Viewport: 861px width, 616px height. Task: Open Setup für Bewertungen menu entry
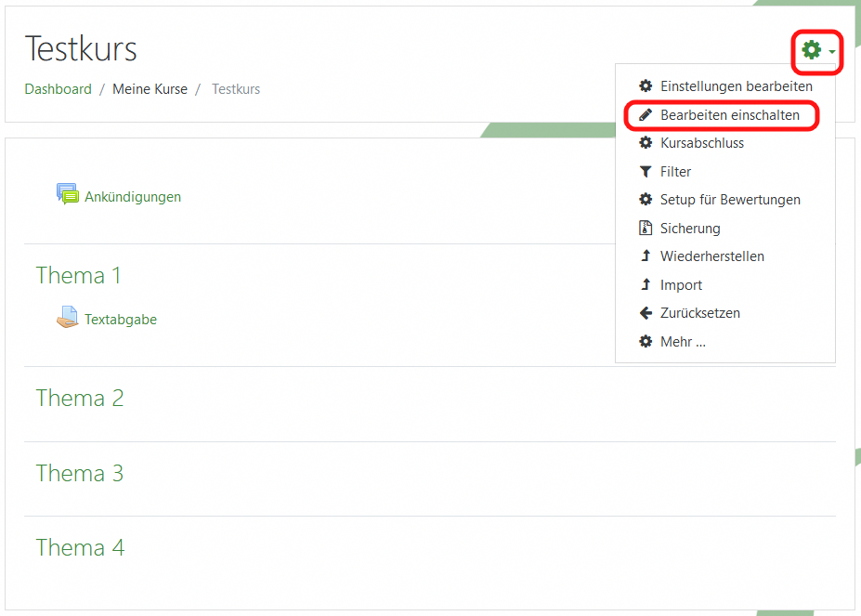(729, 200)
